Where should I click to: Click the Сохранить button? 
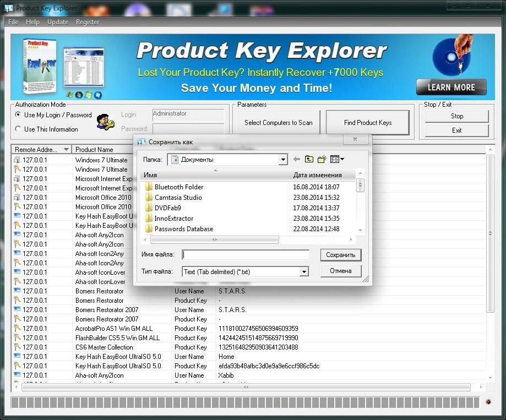pos(340,255)
